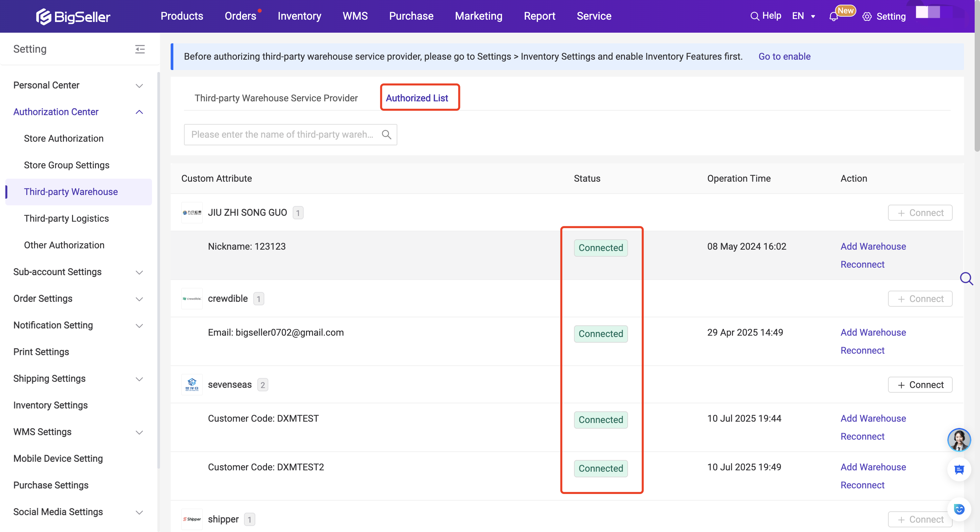Select the Authorized List tab
Image resolution: width=980 pixels, height=532 pixels.
tap(417, 98)
